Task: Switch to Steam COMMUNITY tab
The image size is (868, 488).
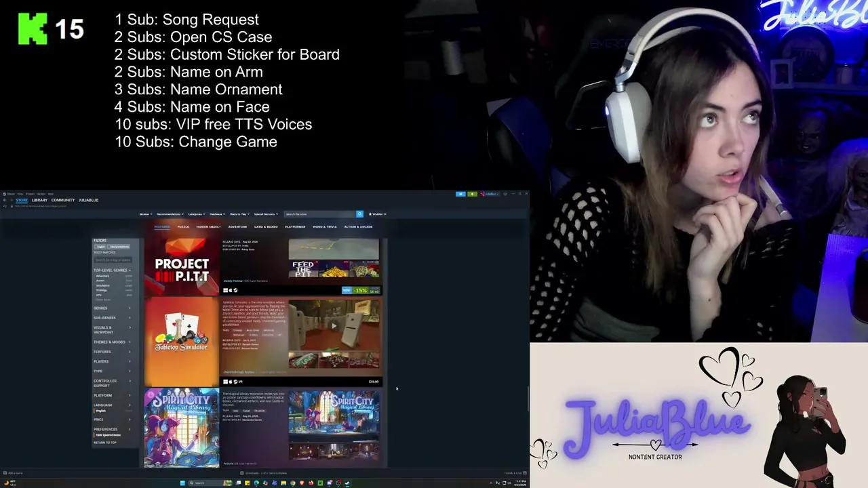Action: click(63, 200)
